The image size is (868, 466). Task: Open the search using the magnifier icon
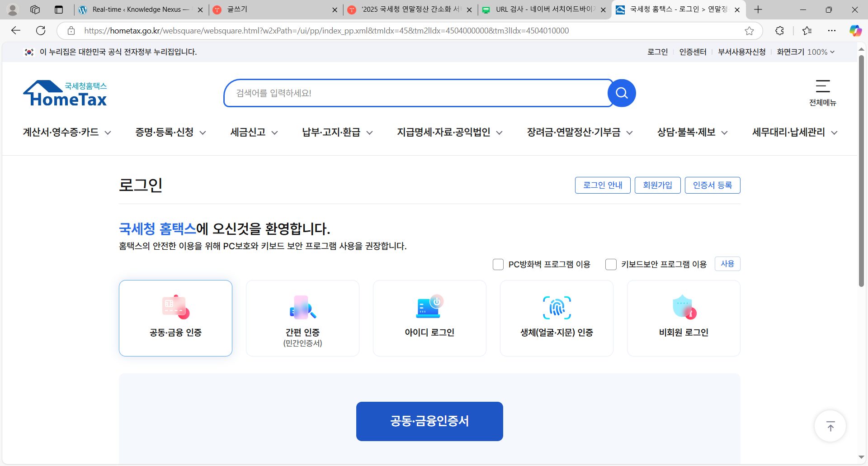pyautogui.click(x=621, y=93)
